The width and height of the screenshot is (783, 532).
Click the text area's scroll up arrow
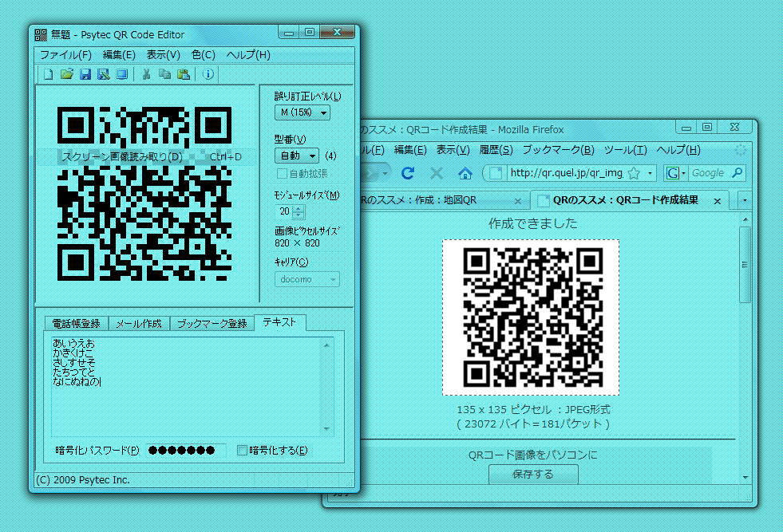pos(326,345)
